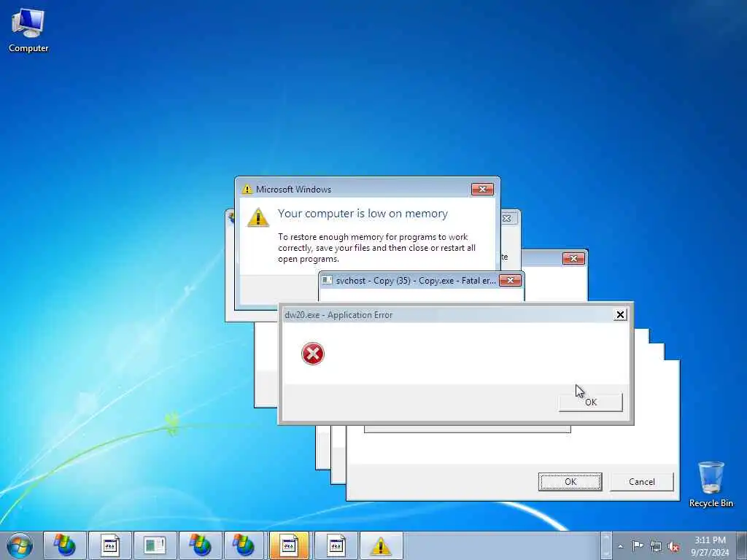Close the dw20.exe Application Error dialog
This screenshot has height=560, width=747.
pos(620,315)
